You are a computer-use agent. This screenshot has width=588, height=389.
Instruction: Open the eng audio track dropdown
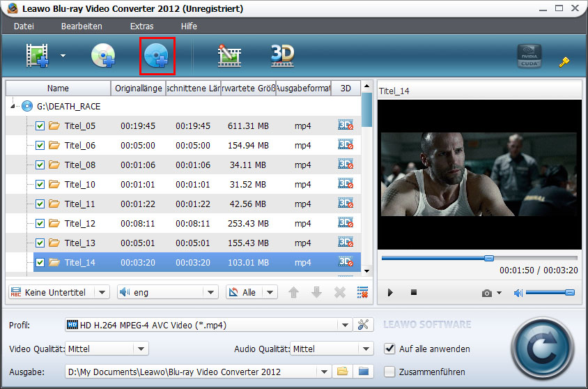[211, 292]
